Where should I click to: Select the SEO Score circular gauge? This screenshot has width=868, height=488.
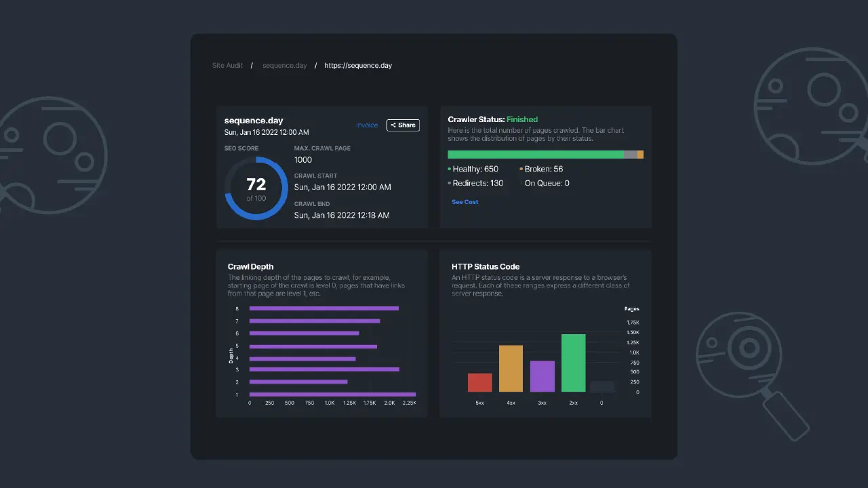(x=256, y=186)
